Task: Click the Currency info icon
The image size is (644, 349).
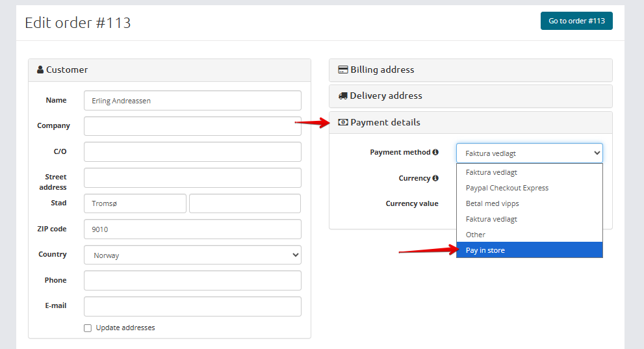Action: coord(435,178)
